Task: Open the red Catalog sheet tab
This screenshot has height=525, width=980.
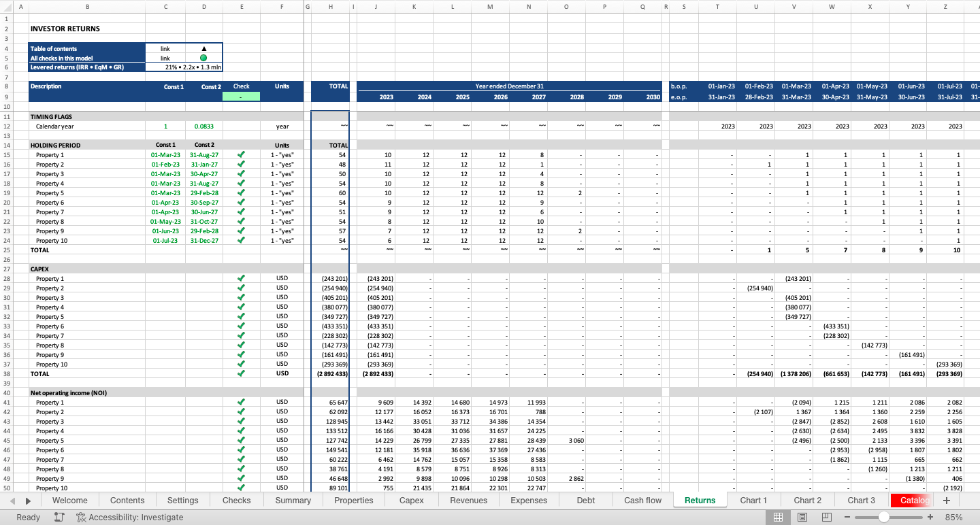Action: 912,501
